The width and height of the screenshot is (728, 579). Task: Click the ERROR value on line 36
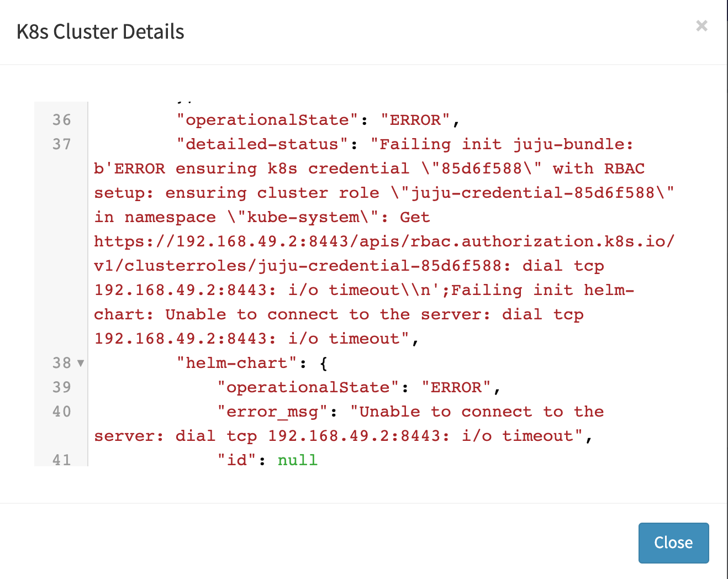416,119
